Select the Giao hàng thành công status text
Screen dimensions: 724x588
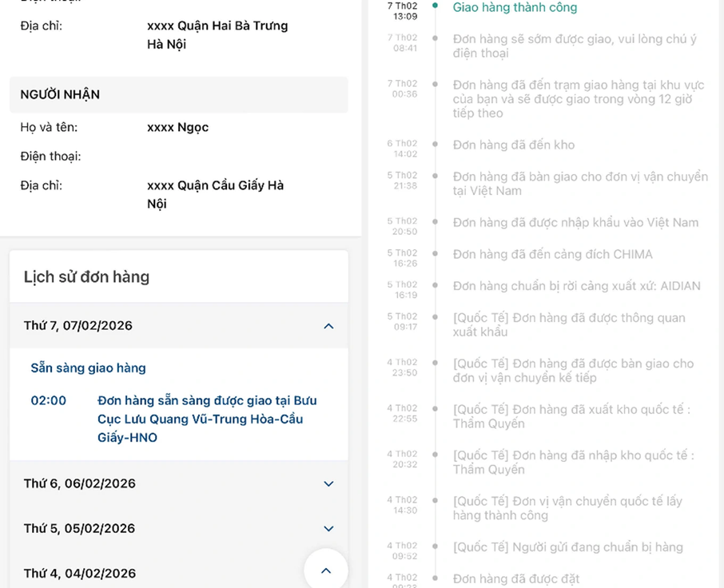coord(515,8)
